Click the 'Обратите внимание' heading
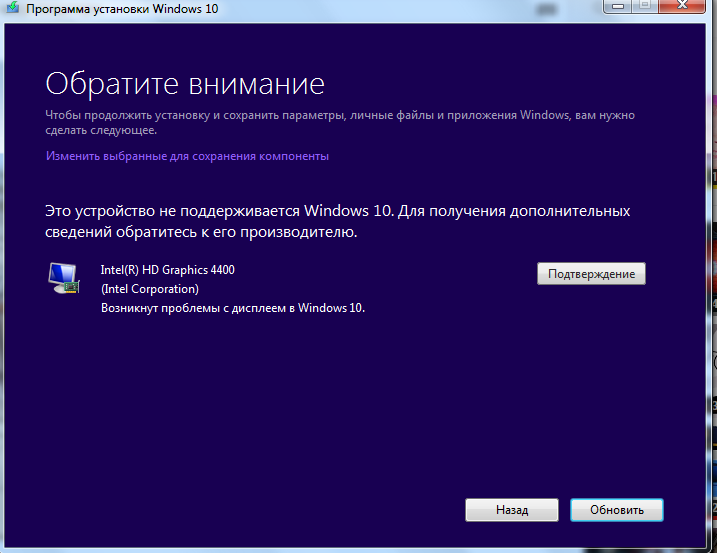Image resolution: width=717 pixels, height=553 pixels. point(185,82)
